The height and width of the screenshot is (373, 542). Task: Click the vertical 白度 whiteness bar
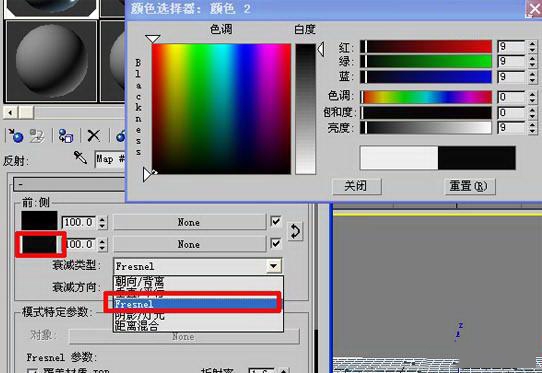click(x=306, y=109)
